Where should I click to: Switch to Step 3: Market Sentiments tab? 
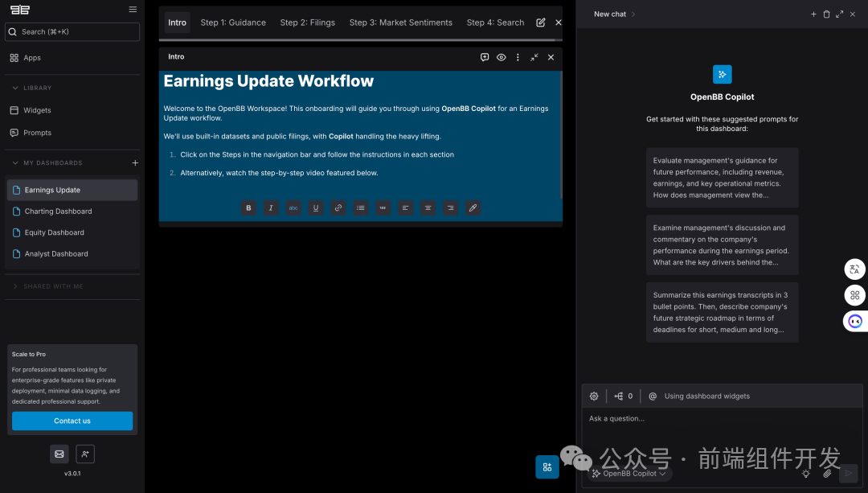tap(401, 23)
